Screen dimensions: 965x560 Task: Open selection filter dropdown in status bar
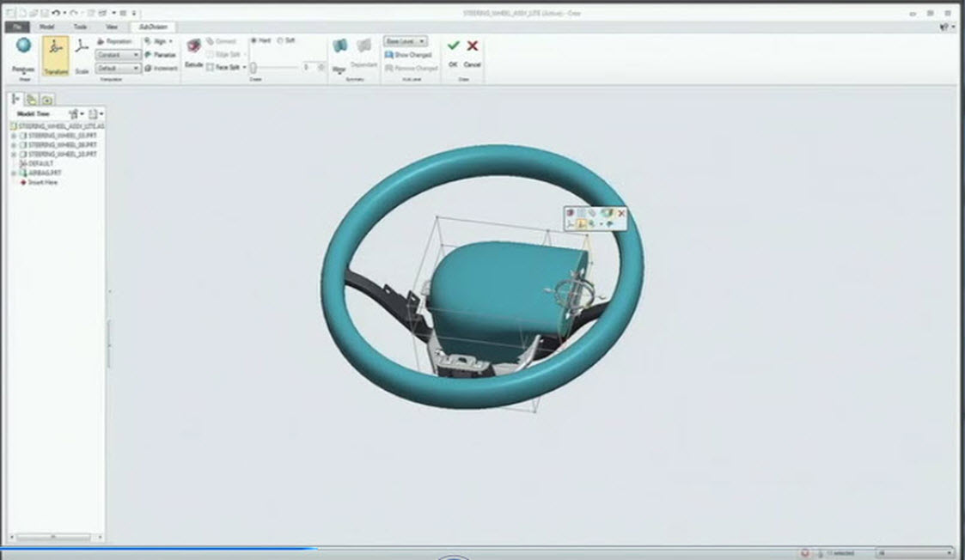point(916,553)
